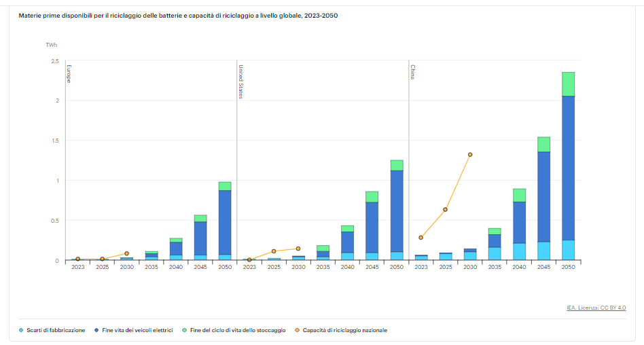This screenshot has height=345, width=644.
Task: Select green top segment of China 2050 bar
Action: coord(568,84)
